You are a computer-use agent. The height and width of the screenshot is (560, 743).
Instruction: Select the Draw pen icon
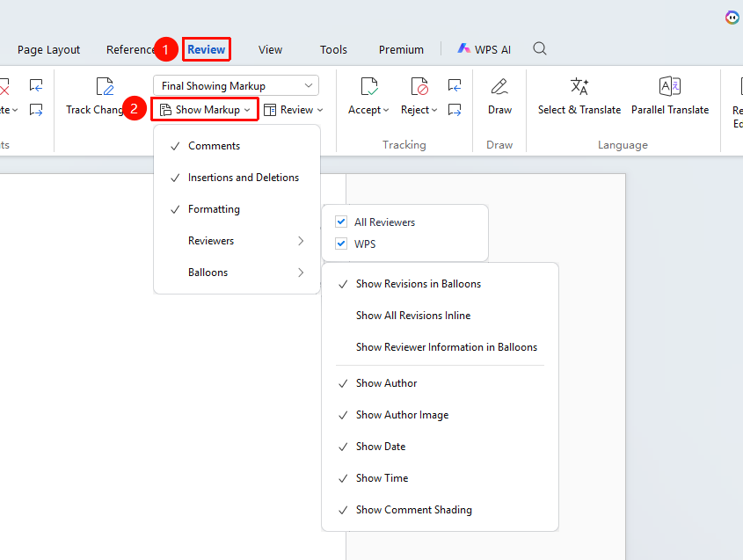[499, 87]
